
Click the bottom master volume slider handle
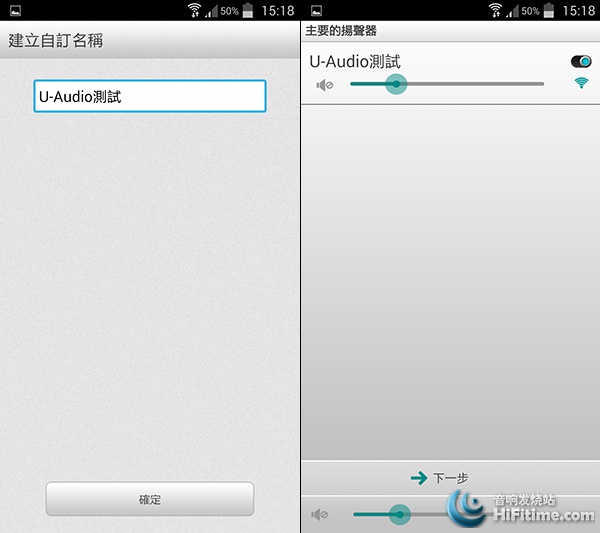pyautogui.click(x=400, y=514)
